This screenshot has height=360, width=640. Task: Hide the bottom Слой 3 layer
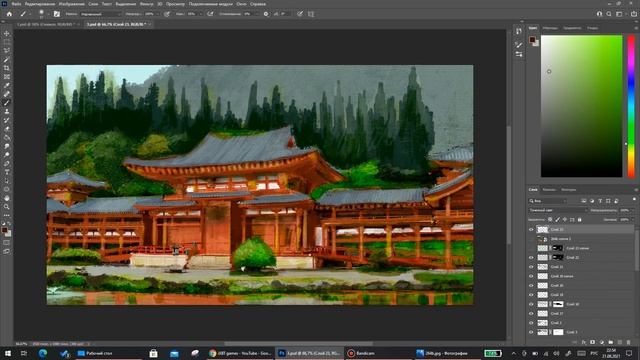531,332
